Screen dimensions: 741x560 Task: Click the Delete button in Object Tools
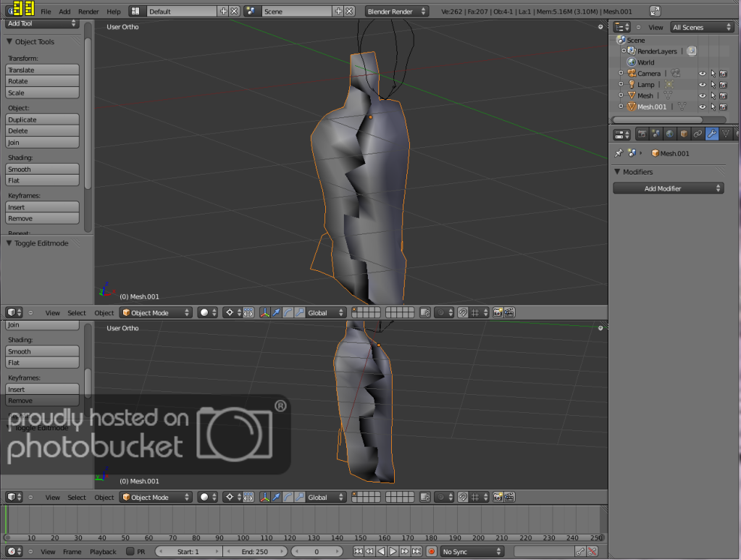click(42, 131)
